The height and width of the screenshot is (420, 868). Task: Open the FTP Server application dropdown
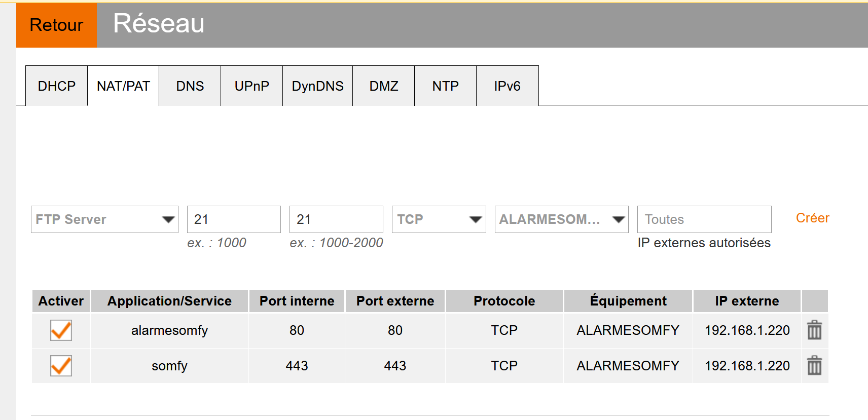tap(104, 219)
